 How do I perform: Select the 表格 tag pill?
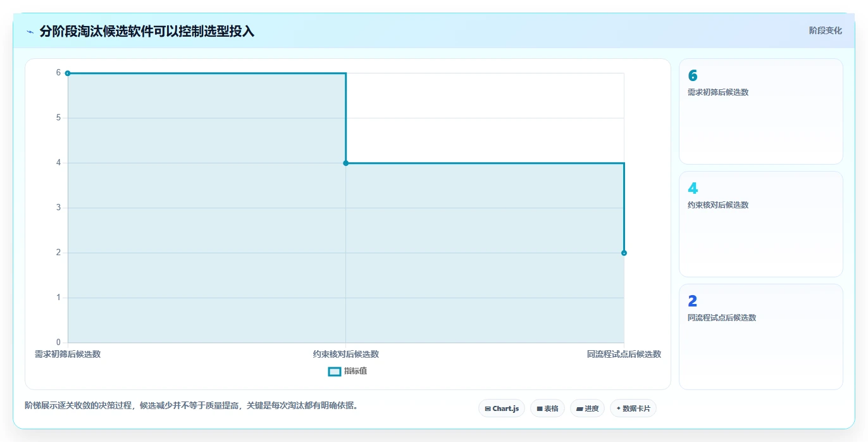click(547, 408)
